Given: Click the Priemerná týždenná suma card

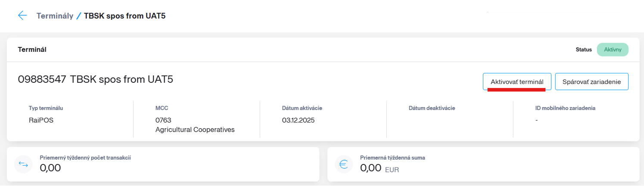Looking at the screenshot, I should click(x=483, y=164).
